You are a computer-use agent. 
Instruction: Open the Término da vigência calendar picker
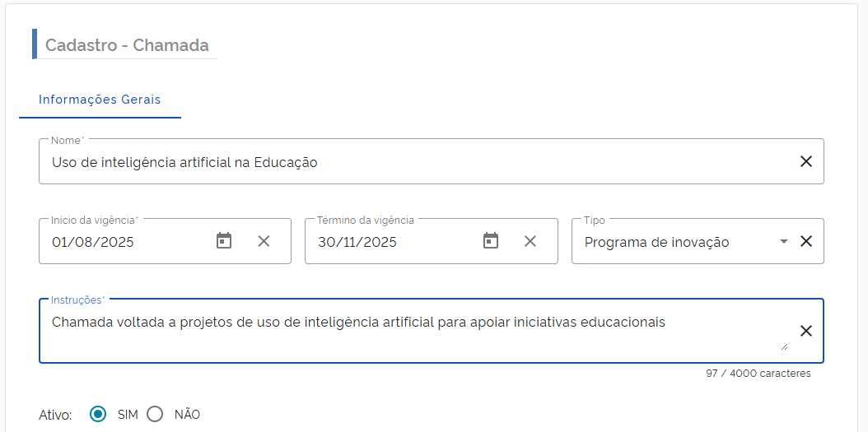[x=491, y=241]
